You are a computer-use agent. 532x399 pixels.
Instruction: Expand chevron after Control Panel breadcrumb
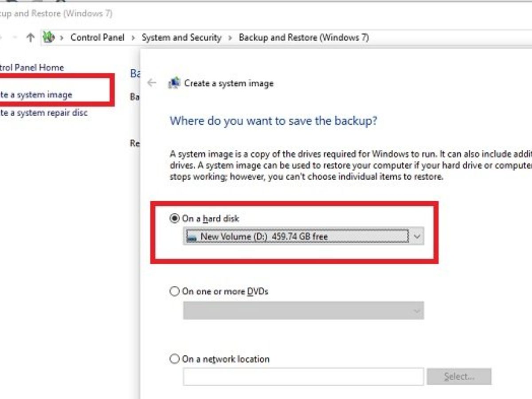133,38
